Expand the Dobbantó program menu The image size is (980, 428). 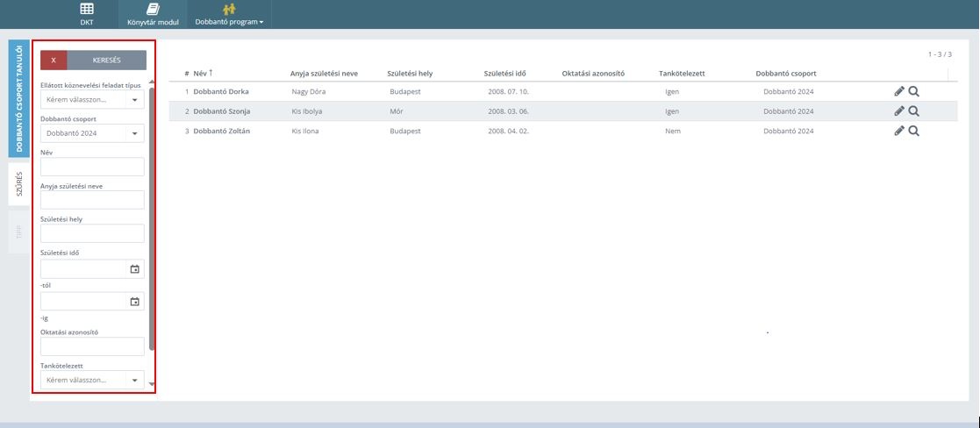pyautogui.click(x=229, y=22)
